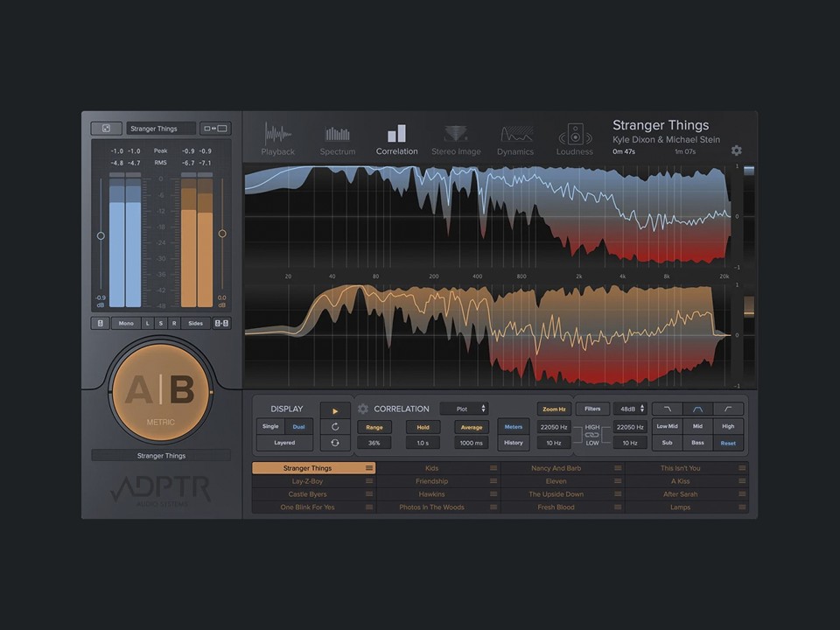The image size is (840, 630).
Task: Solo the R channel
Action: [x=173, y=323]
